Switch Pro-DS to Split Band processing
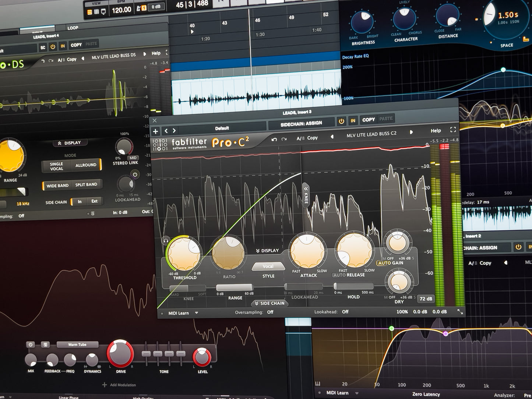This screenshot has height=399, width=532. point(86,184)
